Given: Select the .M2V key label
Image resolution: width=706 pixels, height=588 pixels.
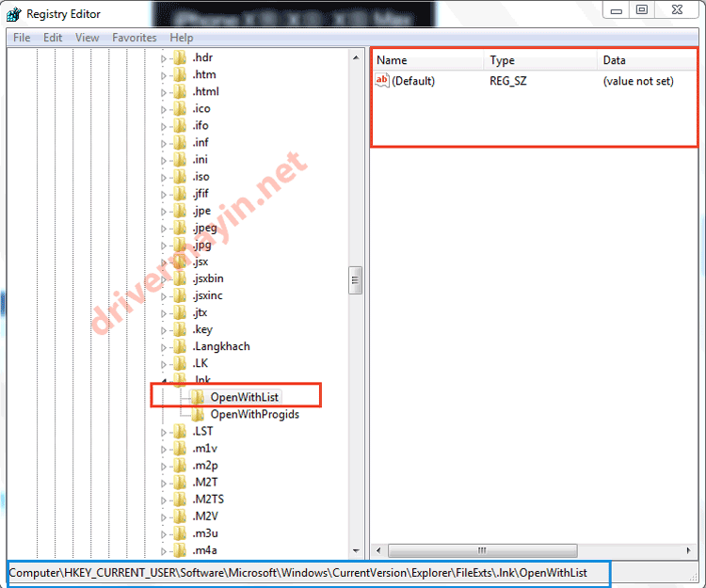Looking at the screenshot, I should [x=205, y=516].
